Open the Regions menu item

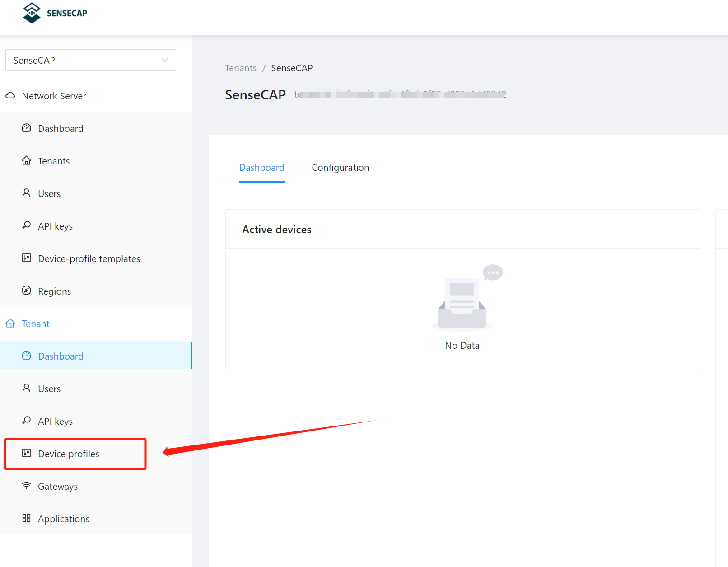96,291
